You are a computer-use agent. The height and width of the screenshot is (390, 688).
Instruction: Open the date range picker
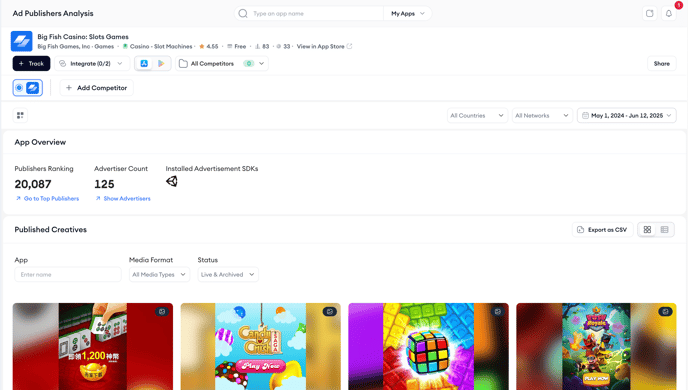coord(627,115)
